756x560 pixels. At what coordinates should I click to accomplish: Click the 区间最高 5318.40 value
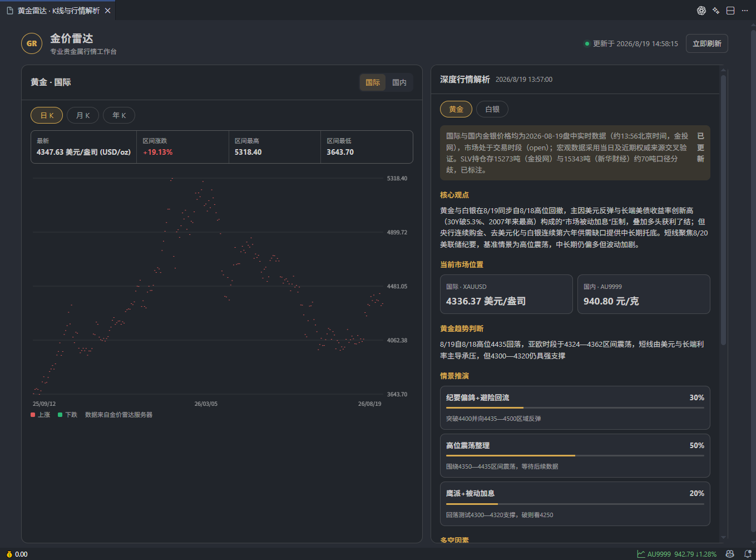pyautogui.click(x=248, y=152)
